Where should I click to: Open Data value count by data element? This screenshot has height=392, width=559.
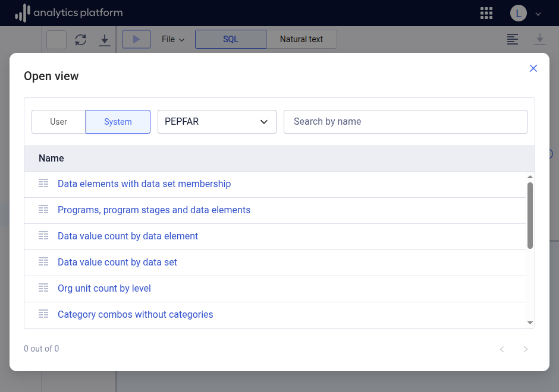pyautogui.click(x=128, y=236)
